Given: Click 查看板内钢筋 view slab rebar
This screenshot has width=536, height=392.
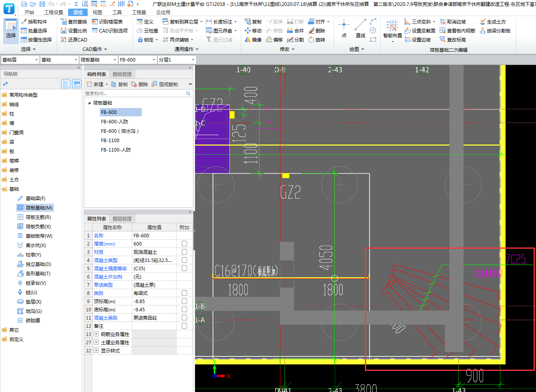Looking at the screenshot, I should (457, 31).
